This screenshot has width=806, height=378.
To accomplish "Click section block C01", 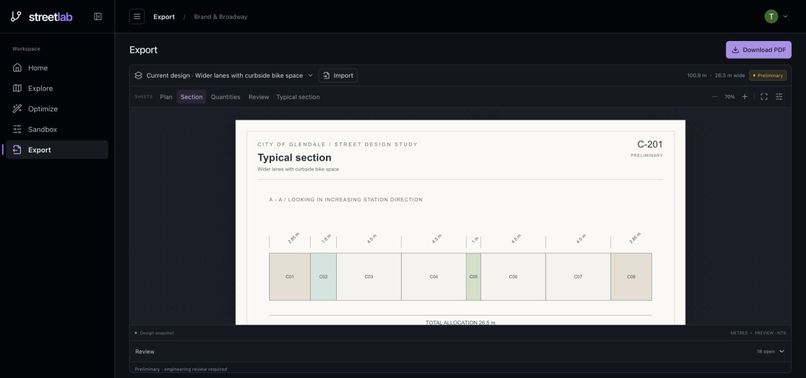I will 290,277.
